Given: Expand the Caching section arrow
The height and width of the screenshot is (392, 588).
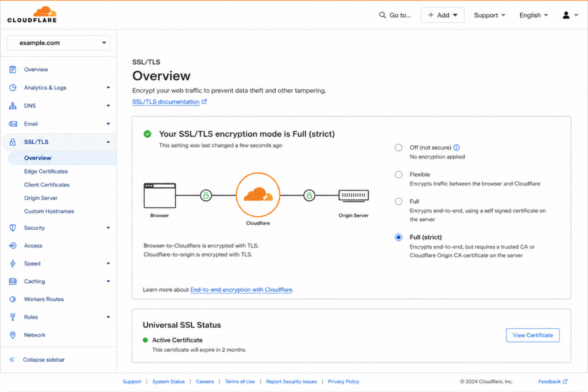Looking at the screenshot, I should (x=109, y=281).
